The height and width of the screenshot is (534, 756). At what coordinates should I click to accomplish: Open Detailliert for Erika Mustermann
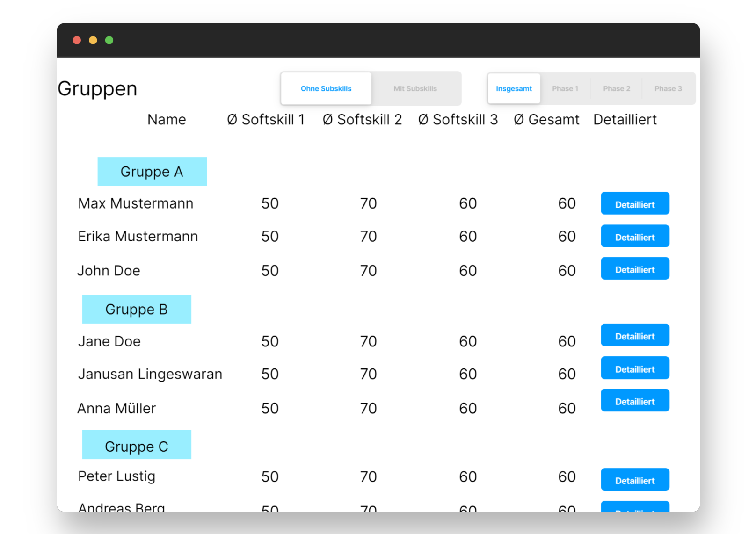click(635, 236)
